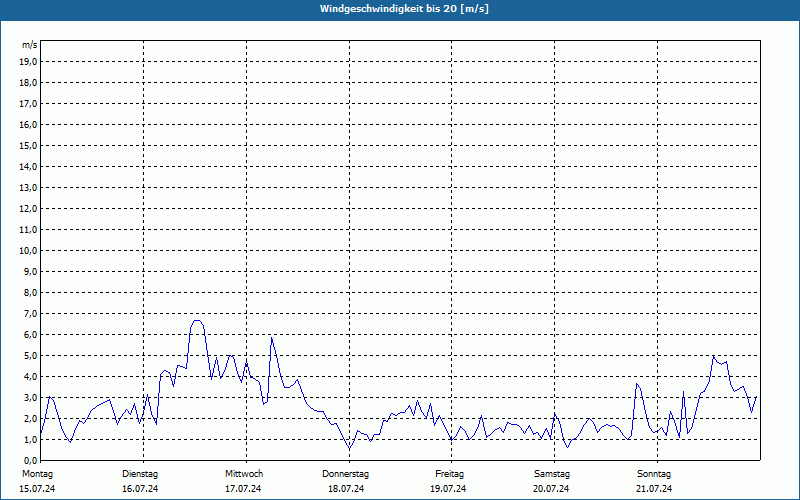Click the 0,0 y-axis value
Viewport: 800px width, 500px height.
[30, 461]
